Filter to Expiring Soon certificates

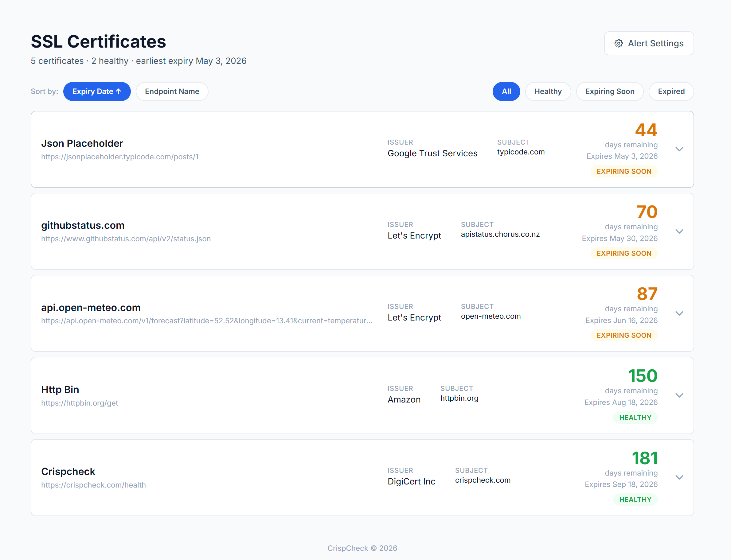(x=609, y=91)
